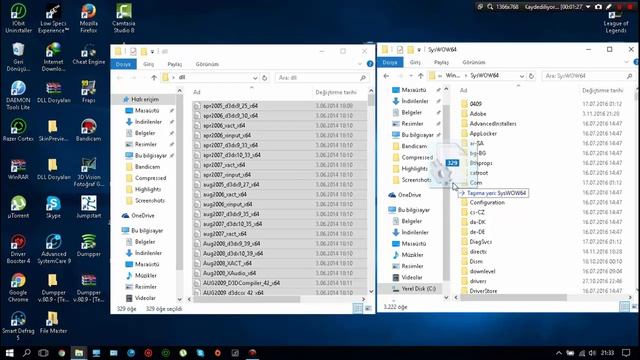
Task: Click horizontal scrollbar in dll file list
Action: coord(247,299)
